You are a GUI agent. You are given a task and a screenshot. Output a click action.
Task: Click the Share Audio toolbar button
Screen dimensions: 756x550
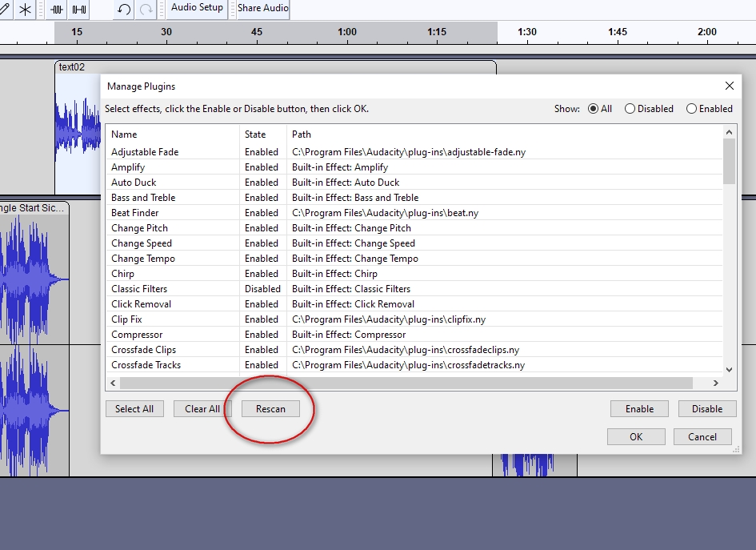(x=263, y=8)
